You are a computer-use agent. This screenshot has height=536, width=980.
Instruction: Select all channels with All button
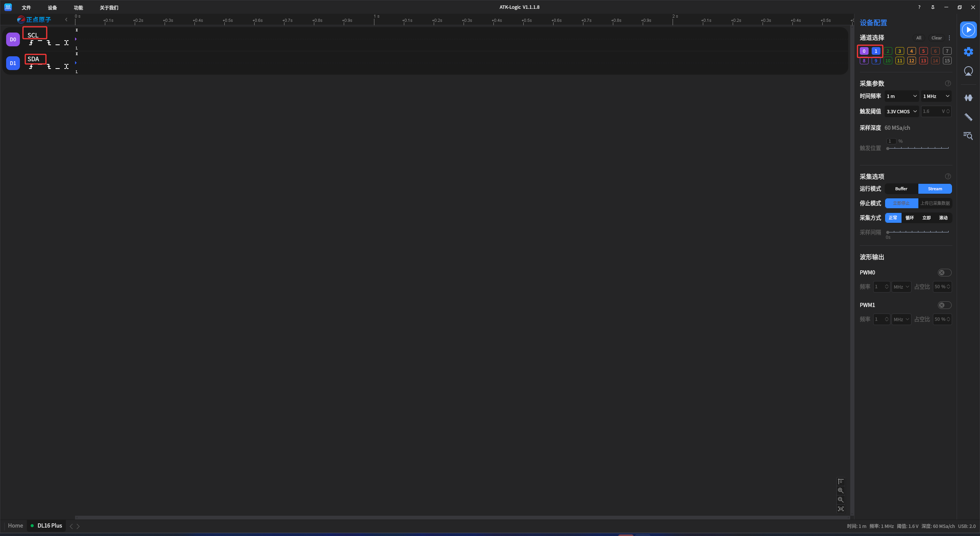click(918, 38)
